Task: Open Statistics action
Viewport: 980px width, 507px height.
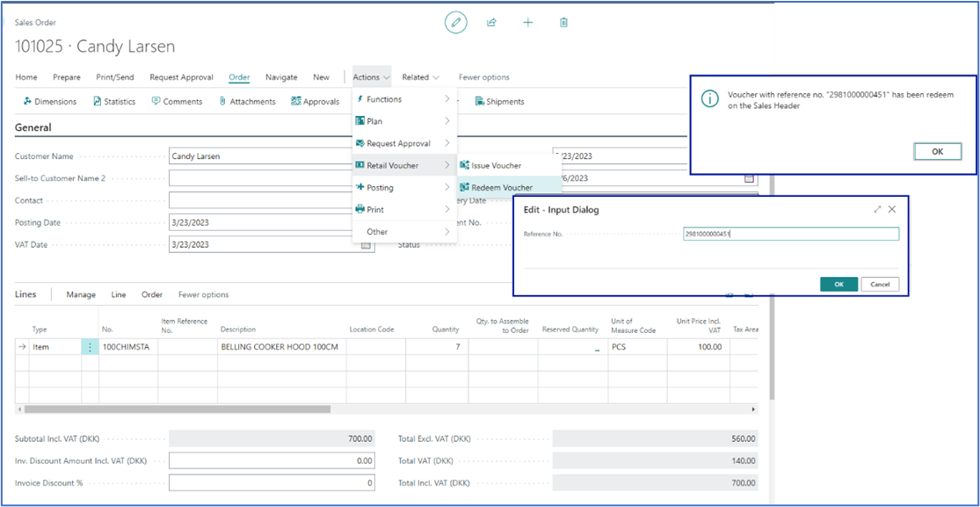Action: (114, 101)
